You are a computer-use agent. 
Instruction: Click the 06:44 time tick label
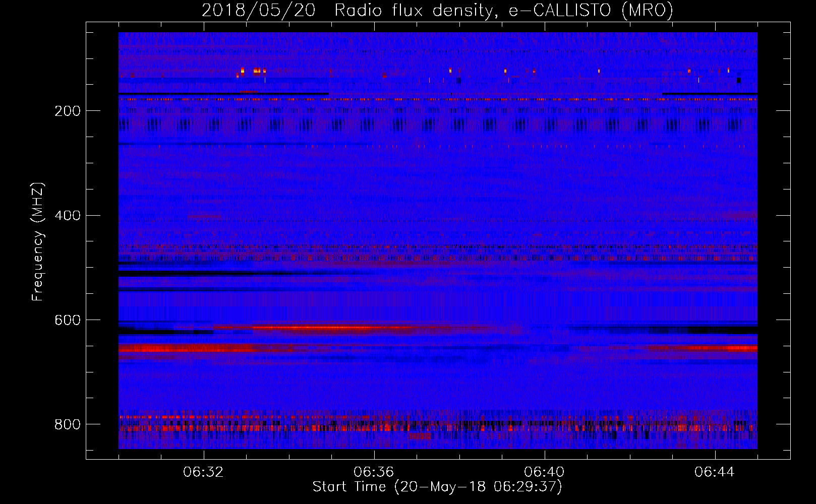715,472
